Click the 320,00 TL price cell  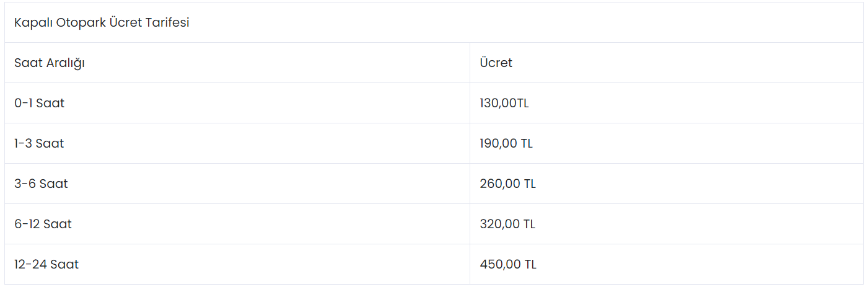coord(507,224)
